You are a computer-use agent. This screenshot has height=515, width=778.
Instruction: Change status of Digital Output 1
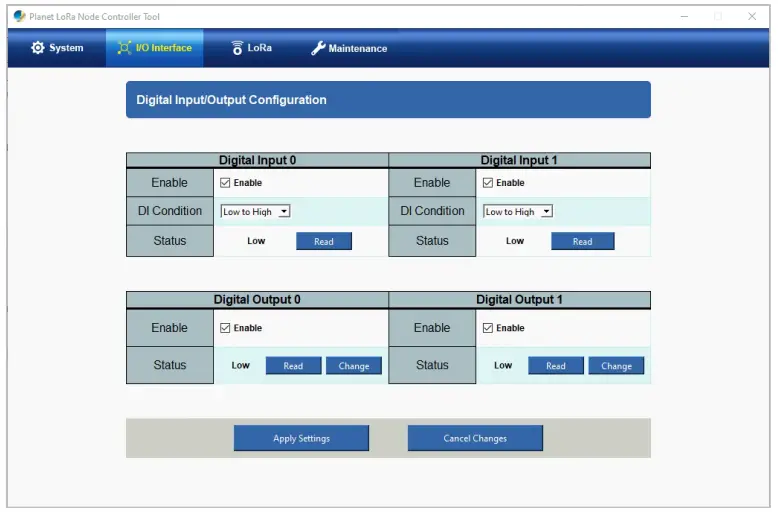[616, 366]
